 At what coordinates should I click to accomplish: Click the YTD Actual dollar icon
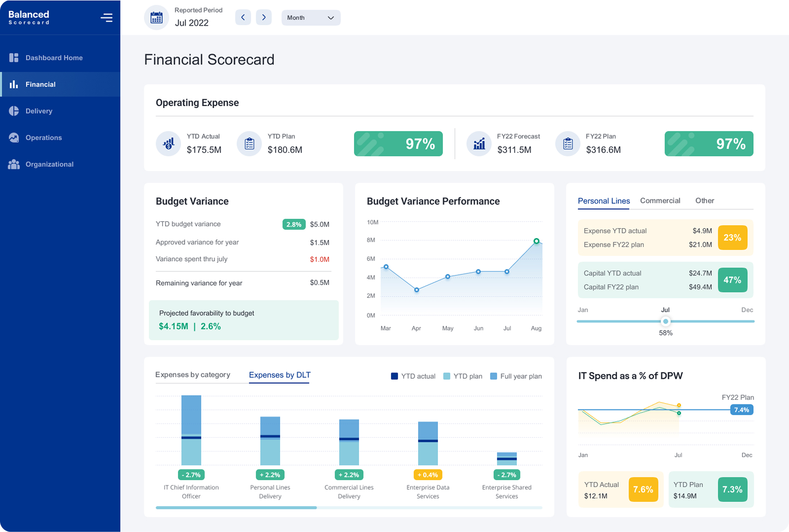(x=168, y=143)
